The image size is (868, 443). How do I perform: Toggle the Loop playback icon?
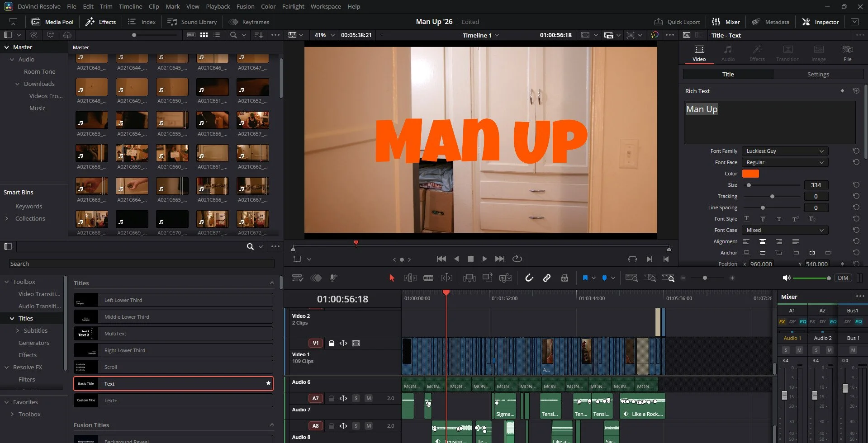coord(517,259)
